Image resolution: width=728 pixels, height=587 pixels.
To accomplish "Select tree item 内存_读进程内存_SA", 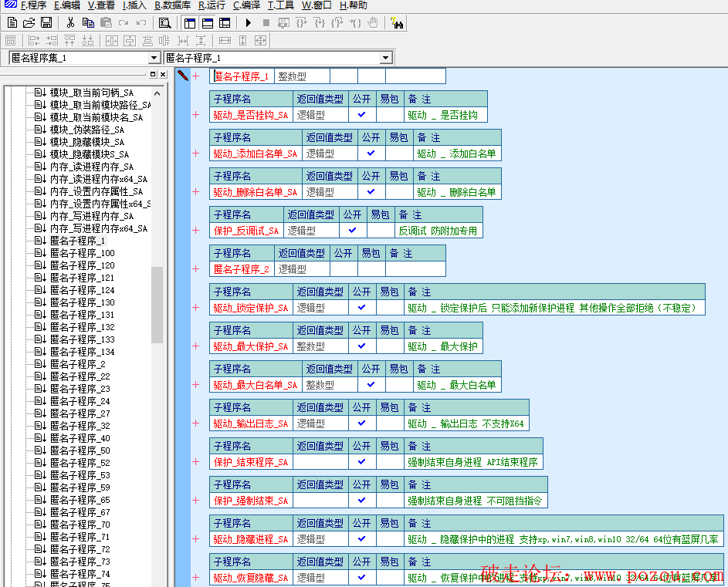I will 91,167.
